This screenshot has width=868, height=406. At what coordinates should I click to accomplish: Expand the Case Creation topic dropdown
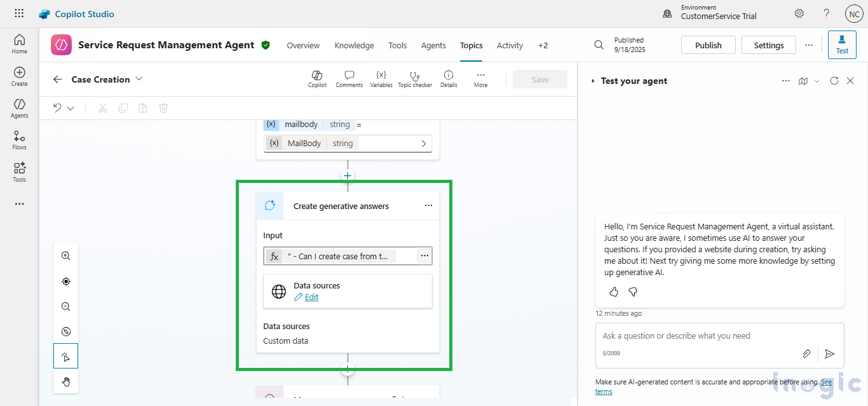pyautogui.click(x=139, y=79)
